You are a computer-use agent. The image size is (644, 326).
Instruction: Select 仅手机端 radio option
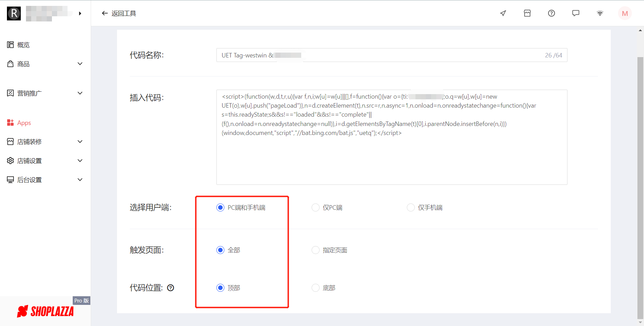(x=411, y=207)
